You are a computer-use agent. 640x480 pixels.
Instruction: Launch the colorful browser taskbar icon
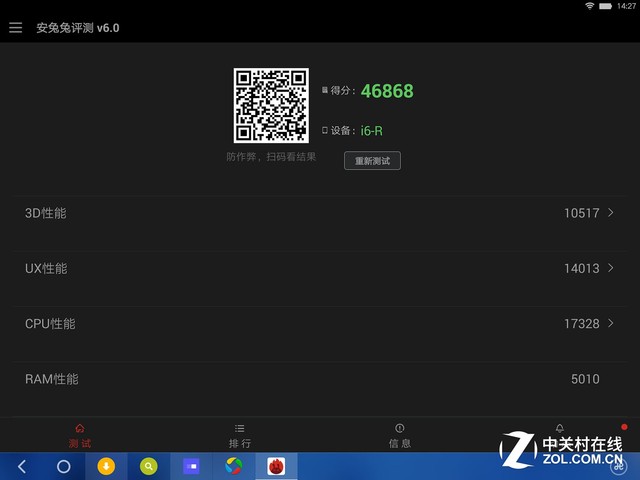(x=234, y=466)
